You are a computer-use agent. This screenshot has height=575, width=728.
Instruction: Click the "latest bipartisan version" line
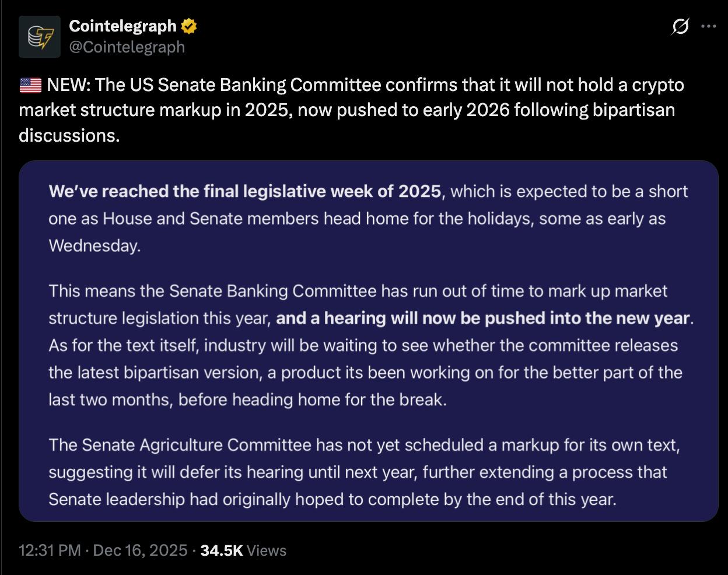[192, 373]
